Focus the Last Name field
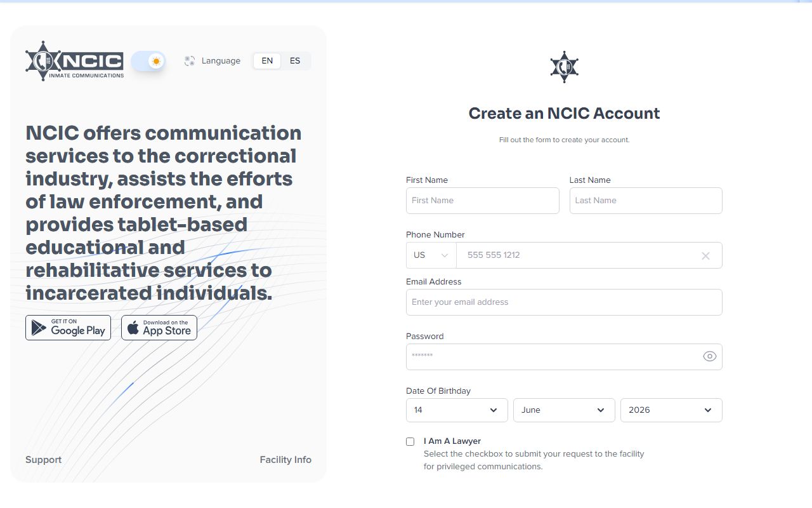The width and height of the screenshot is (812, 508). click(646, 201)
